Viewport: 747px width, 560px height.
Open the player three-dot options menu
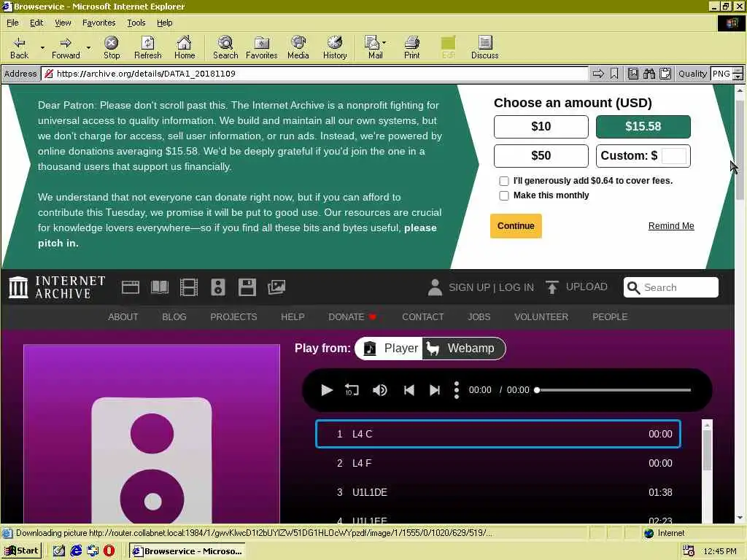pyautogui.click(x=457, y=390)
